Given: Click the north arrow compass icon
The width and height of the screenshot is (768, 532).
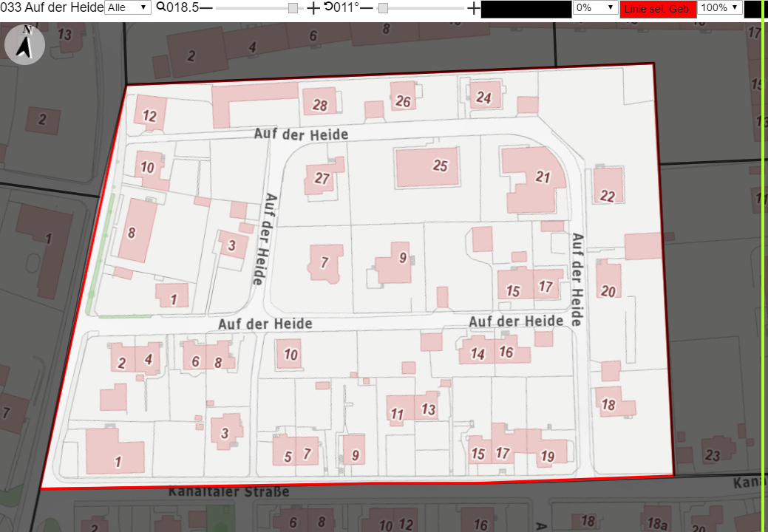Looking at the screenshot, I should [x=24, y=44].
